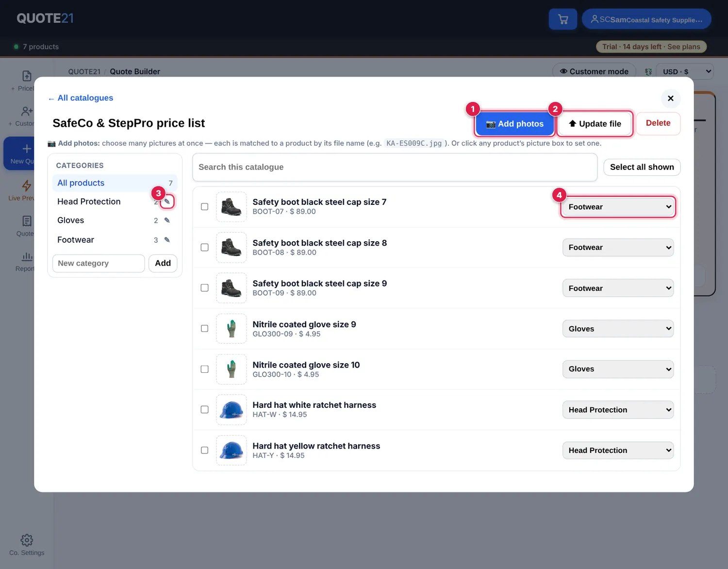Image resolution: width=728 pixels, height=569 pixels.
Task: Select the Gloves category
Action: click(x=71, y=220)
